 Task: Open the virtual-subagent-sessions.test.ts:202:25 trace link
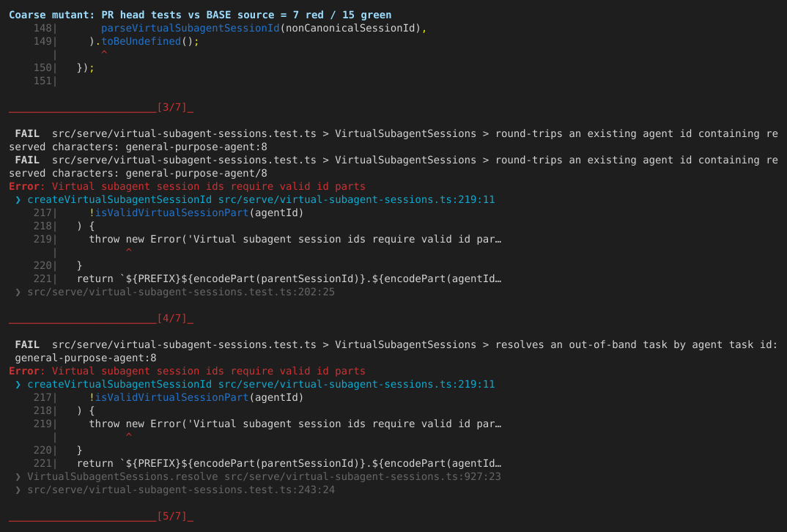coord(181,292)
